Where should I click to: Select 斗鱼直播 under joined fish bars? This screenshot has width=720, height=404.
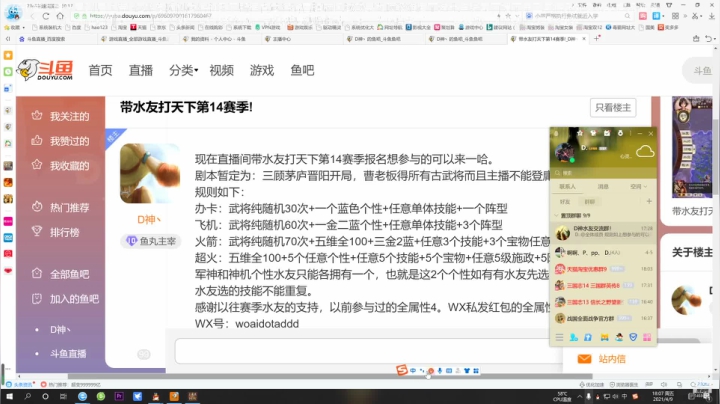[68, 354]
